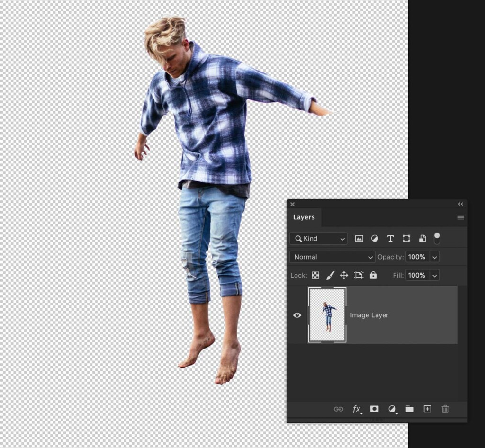Close the Layers panel
The width and height of the screenshot is (485, 448).
[292, 204]
